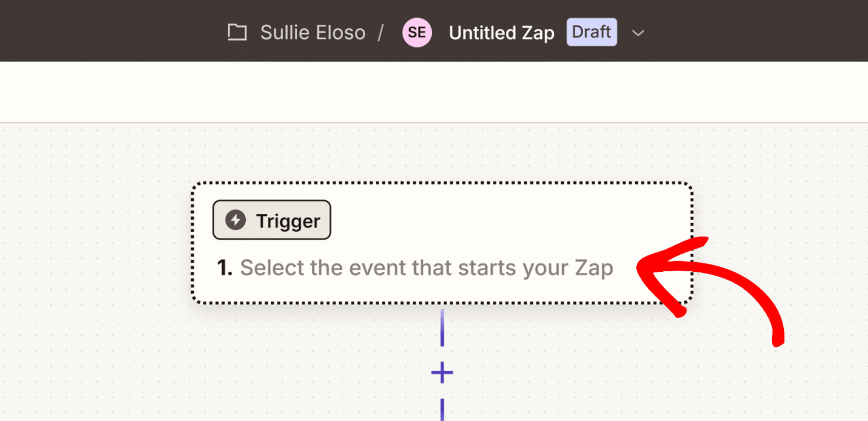Click 'Untitled Zap' to rename the Zap

point(501,32)
